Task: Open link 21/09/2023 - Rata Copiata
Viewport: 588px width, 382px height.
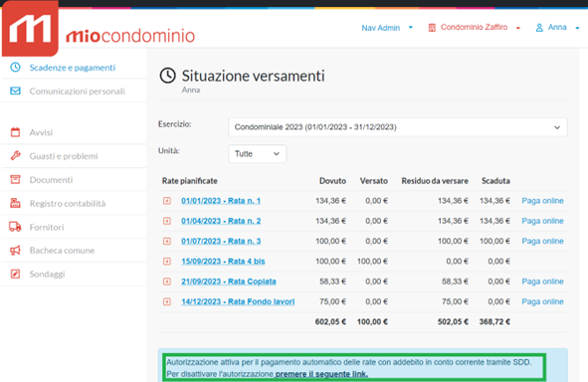Action: coord(229,282)
